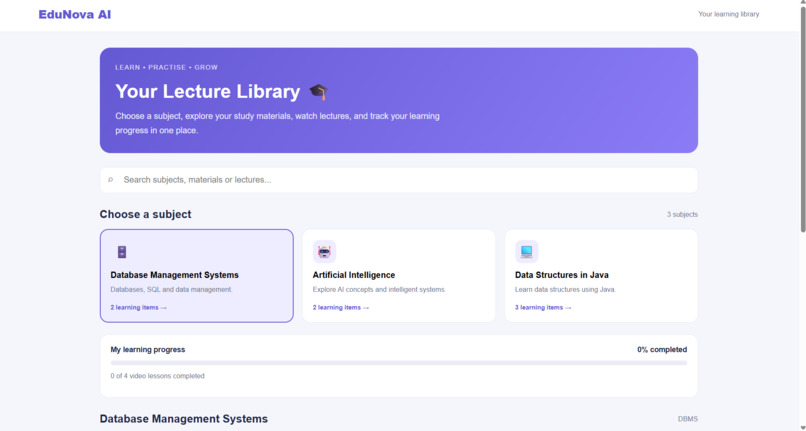Click the '0% completed' text
Image resolution: width=806 pixels, height=431 pixels.
pos(662,350)
